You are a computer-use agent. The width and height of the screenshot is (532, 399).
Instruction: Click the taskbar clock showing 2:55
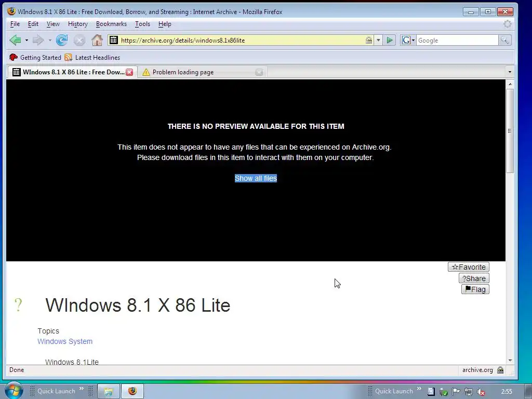click(x=507, y=392)
